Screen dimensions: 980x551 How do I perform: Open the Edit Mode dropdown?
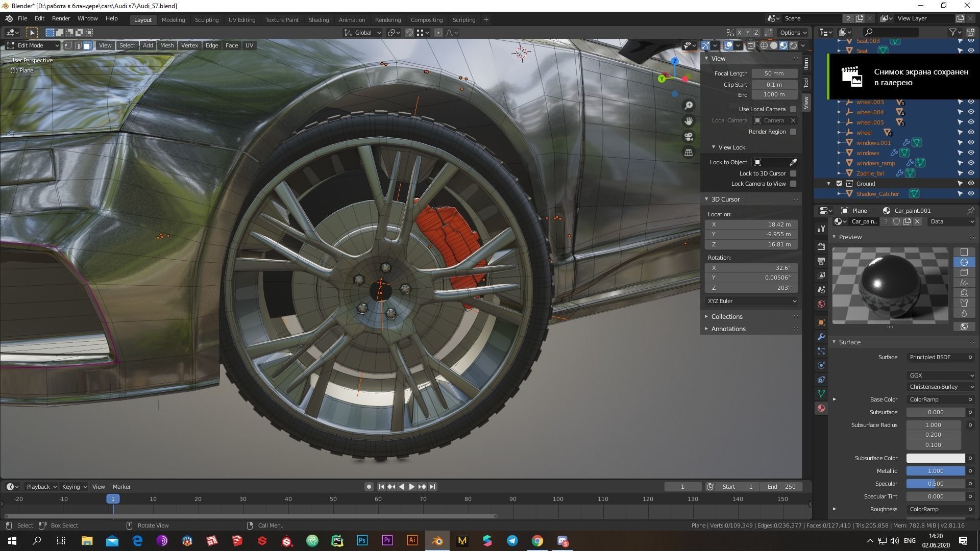tap(33, 45)
